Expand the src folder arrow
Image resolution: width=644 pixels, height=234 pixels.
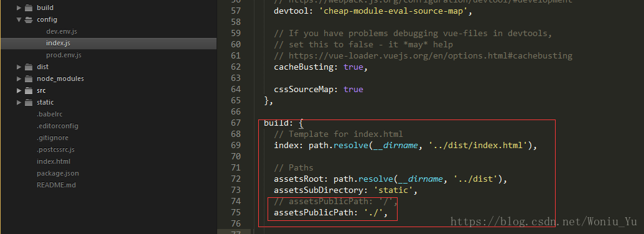(19, 90)
